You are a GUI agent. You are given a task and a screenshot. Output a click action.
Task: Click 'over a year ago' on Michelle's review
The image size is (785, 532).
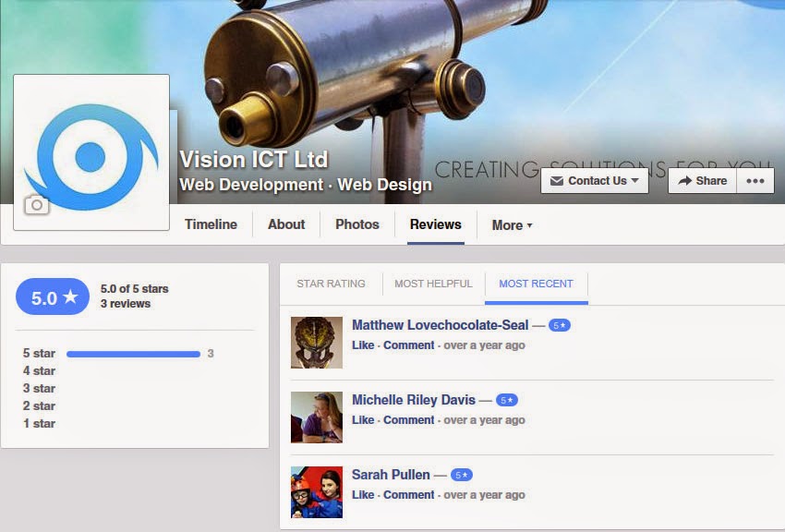click(484, 420)
